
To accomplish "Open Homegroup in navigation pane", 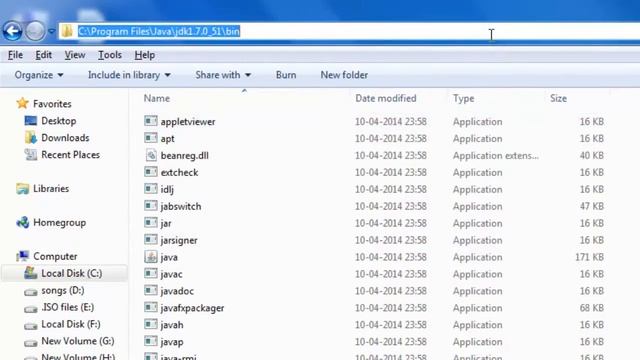I will 60,222.
